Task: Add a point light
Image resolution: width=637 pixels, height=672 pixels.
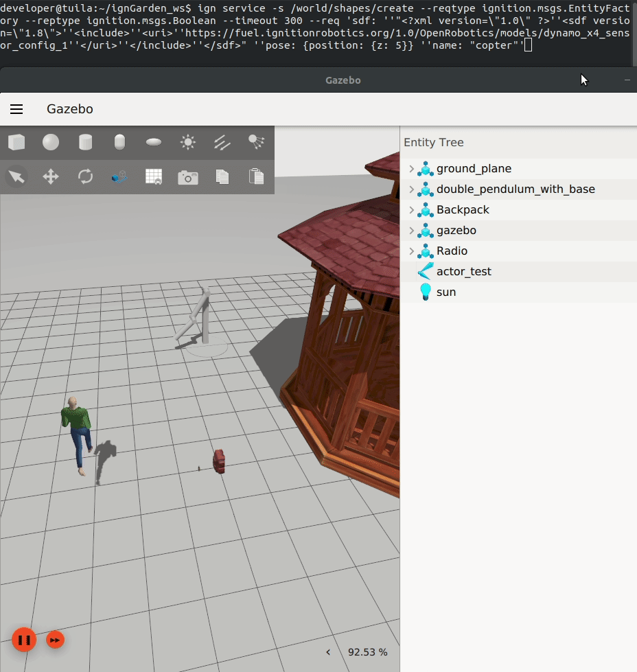Action: [188, 142]
